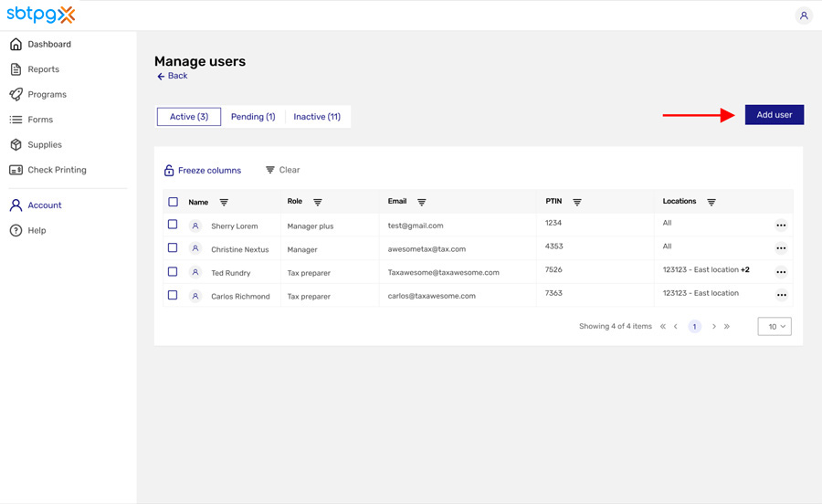Open Forms from the sidebar menu
Viewport: 822px width, 504px height.
click(40, 120)
